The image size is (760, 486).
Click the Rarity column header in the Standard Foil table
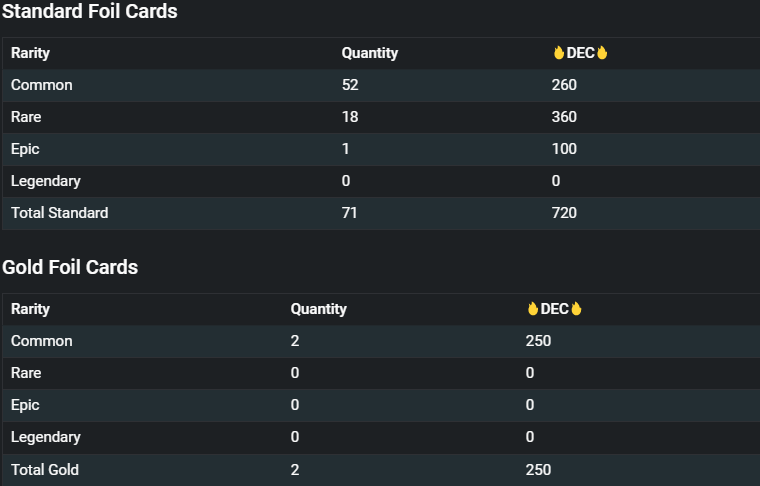click(30, 53)
